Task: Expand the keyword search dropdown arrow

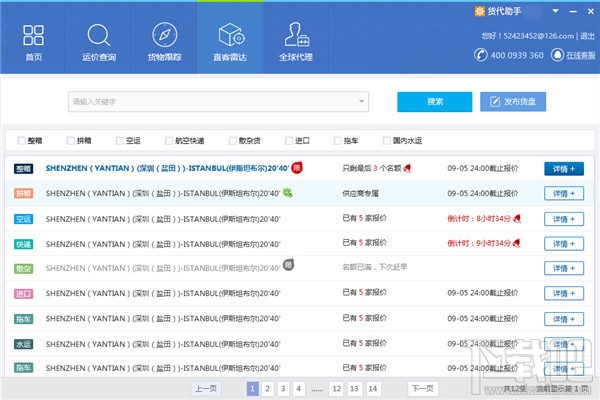Action: [361, 101]
